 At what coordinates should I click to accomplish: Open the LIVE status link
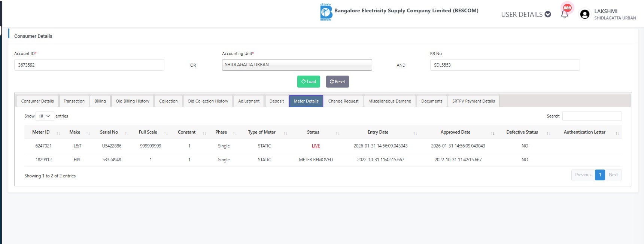pyautogui.click(x=316, y=146)
